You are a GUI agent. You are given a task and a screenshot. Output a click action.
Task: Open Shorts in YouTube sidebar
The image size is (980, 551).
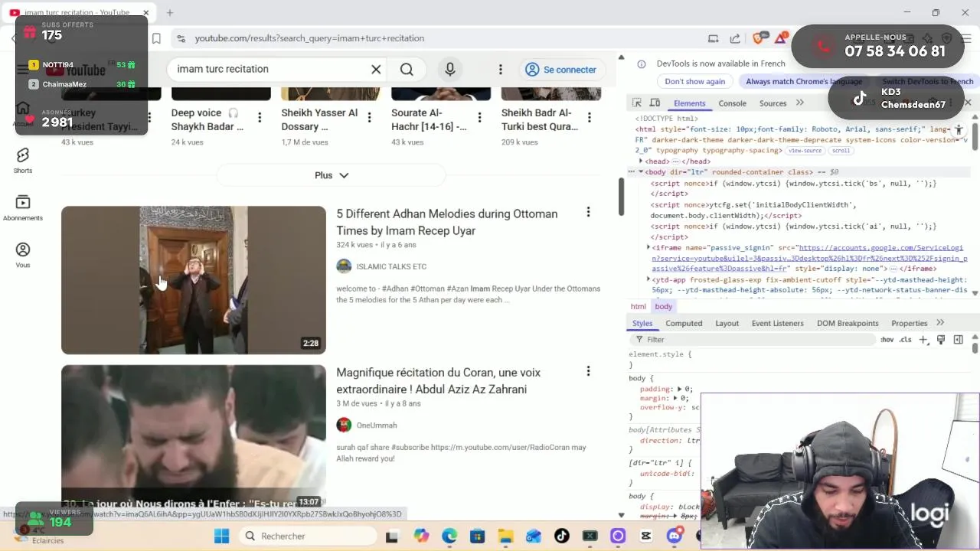point(23,161)
